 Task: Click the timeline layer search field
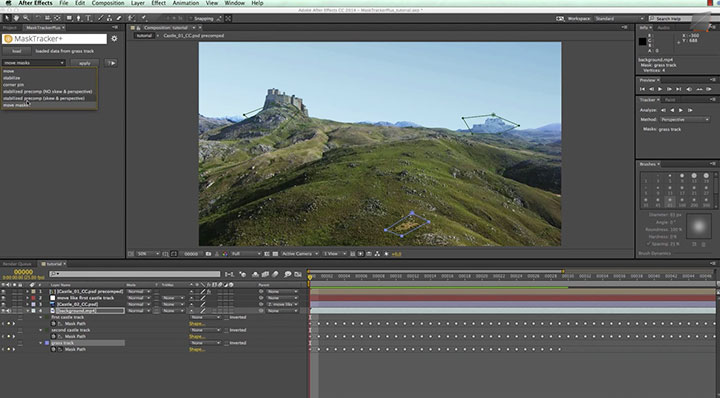coord(135,274)
